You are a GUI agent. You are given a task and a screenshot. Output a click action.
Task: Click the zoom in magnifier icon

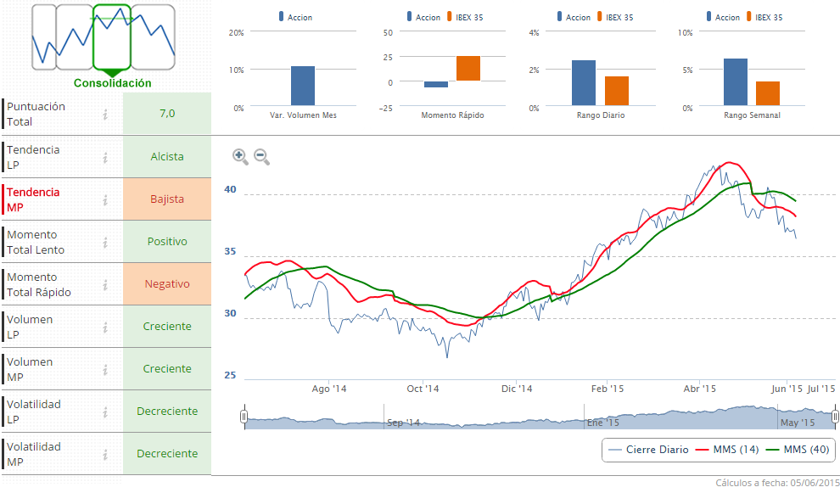(x=240, y=156)
